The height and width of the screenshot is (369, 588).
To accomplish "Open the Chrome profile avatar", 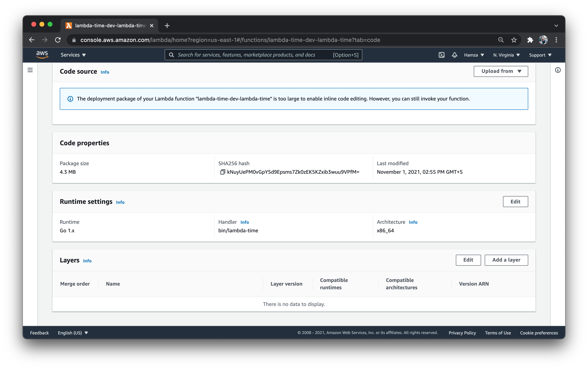I will [543, 40].
